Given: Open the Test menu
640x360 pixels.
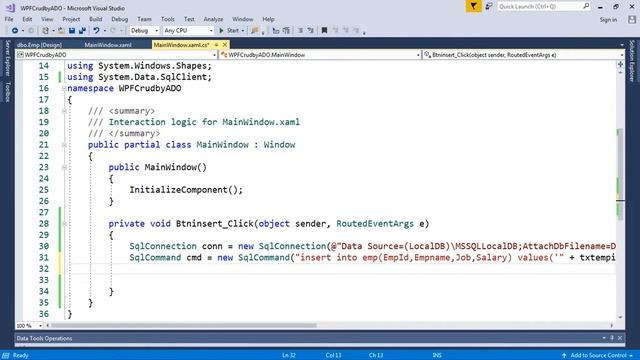Looking at the screenshot, I should [x=189, y=19].
